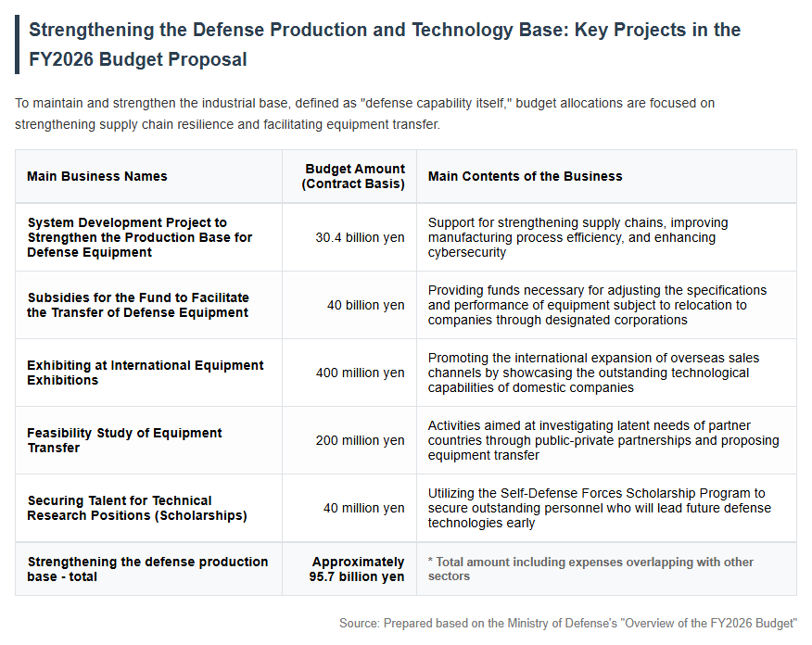Viewport: 812px width, 645px height.
Task: Click the supply chains cybersecurity description
Action: point(577,237)
